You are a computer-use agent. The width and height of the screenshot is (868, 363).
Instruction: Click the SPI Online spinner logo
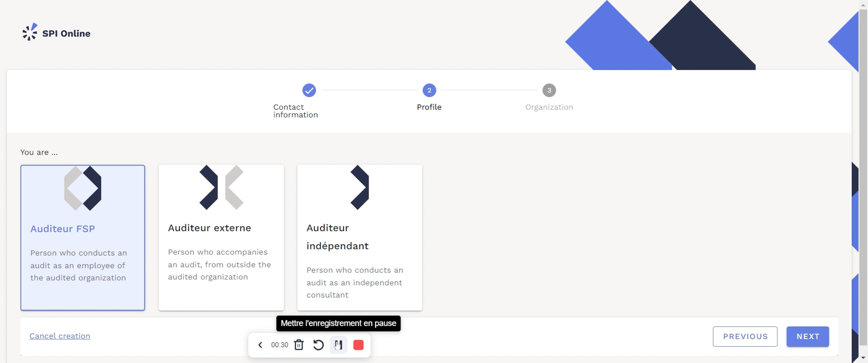[x=30, y=32]
